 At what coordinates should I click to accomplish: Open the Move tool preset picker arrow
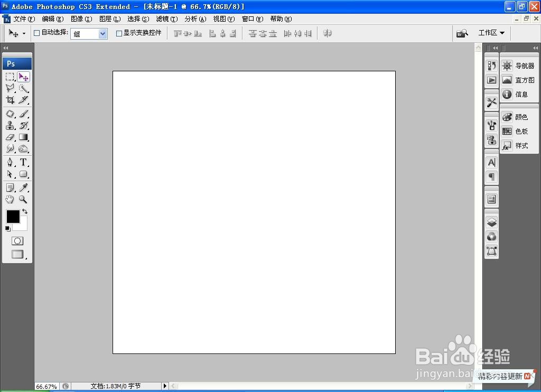pyautogui.click(x=24, y=33)
